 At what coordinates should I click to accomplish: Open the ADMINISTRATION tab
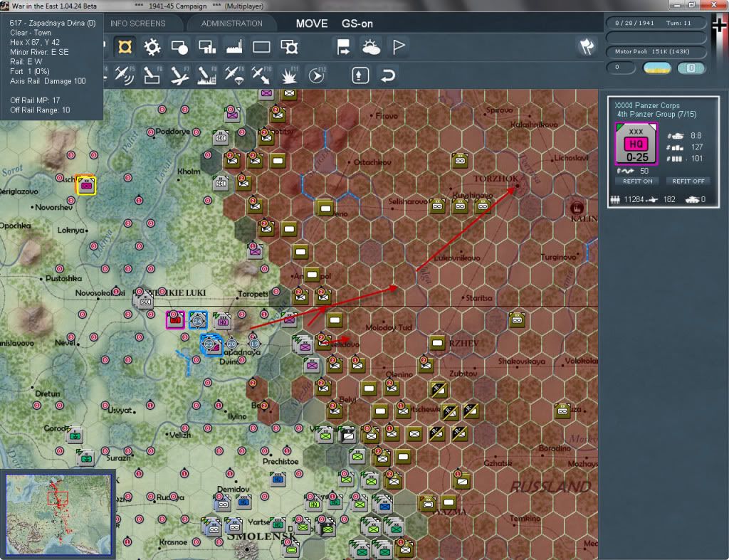coord(231,23)
